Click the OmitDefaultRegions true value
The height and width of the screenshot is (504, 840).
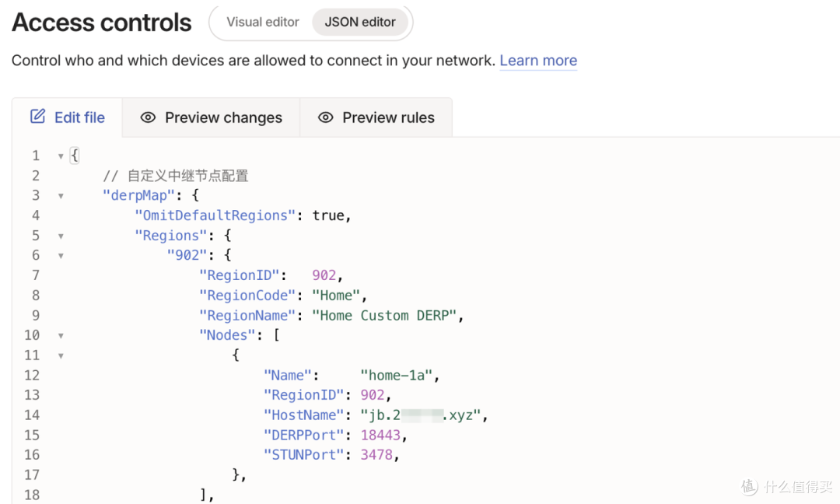click(x=328, y=215)
